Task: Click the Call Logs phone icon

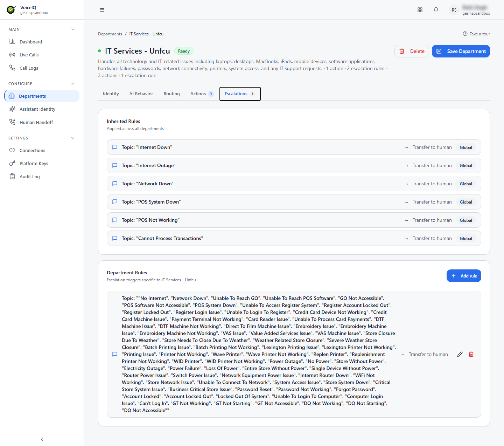Action: [x=12, y=68]
